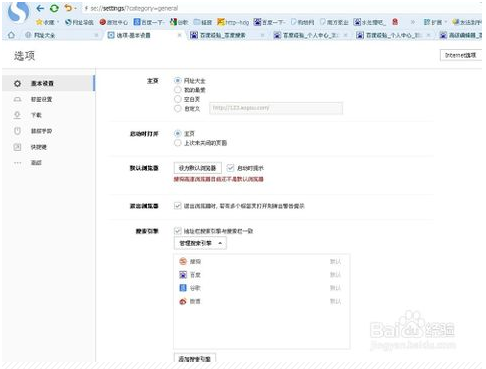Screen dimensions: 486x369
Task: Toggle the exit-browser warning checkbox
Action: tap(178, 206)
